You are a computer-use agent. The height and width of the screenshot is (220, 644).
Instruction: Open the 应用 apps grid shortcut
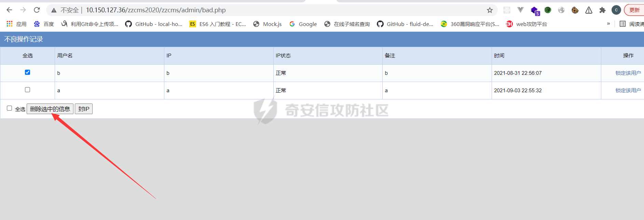tap(16, 24)
